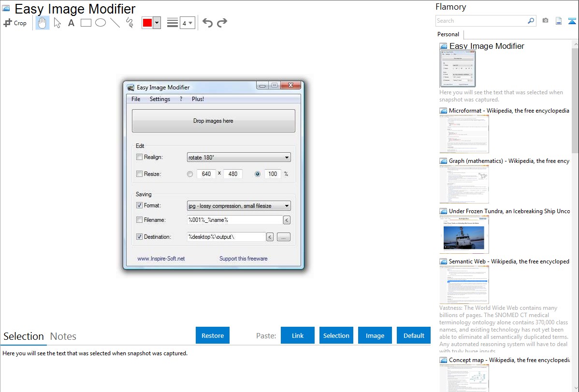Select the rectangle shape tool
Screen dimensions: 579x392
[86, 23]
